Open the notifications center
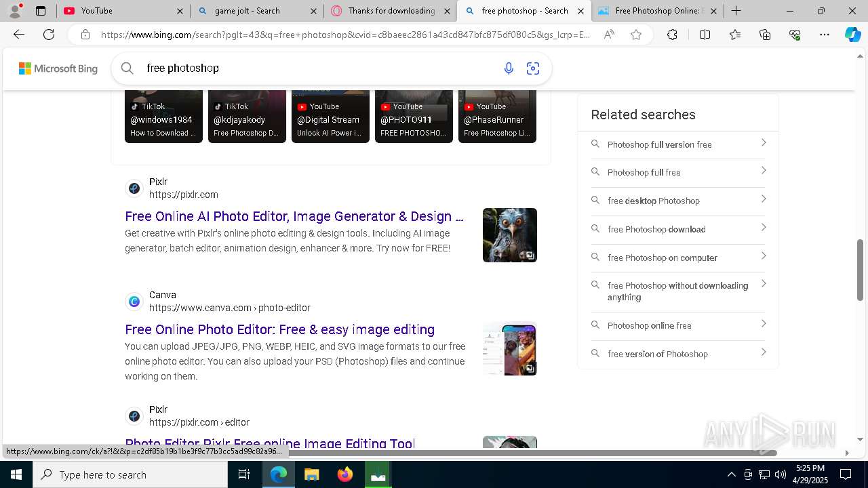The width and height of the screenshot is (868, 488). pyautogui.click(x=846, y=474)
